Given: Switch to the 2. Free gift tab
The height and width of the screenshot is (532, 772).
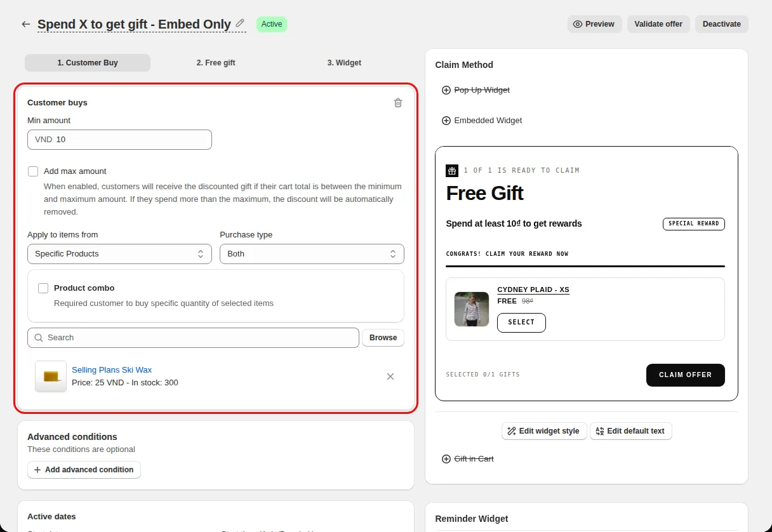Looking at the screenshot, I should coord(216,63).
